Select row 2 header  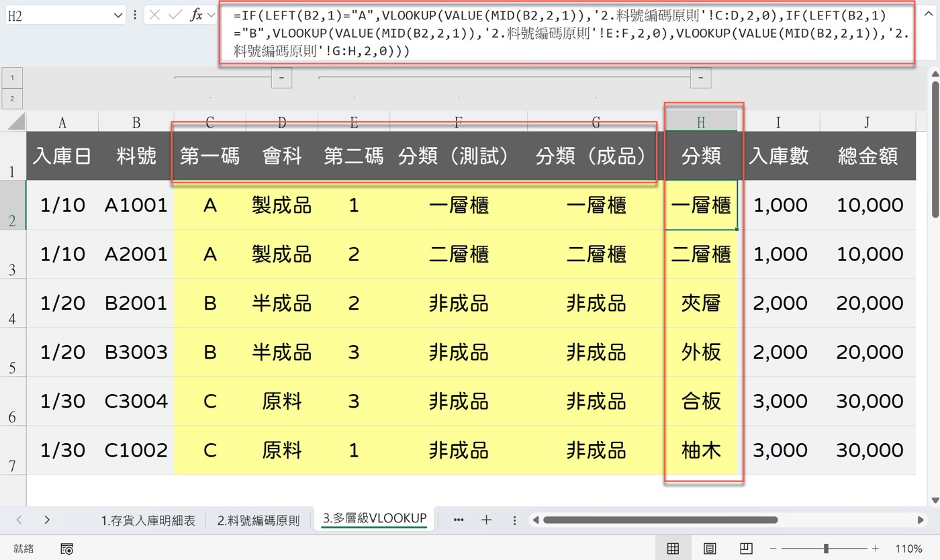point(13,205)
